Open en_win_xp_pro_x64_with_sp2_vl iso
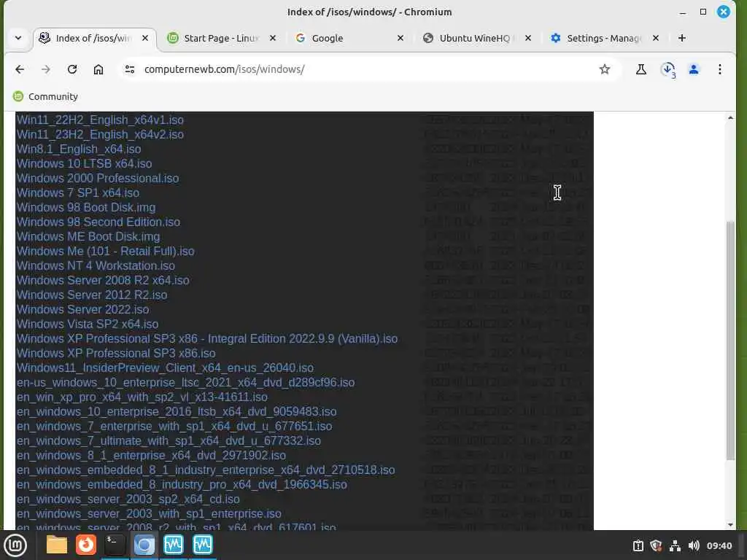The height and width of the screenshot is (560, 747). click(x=142, y=397)
